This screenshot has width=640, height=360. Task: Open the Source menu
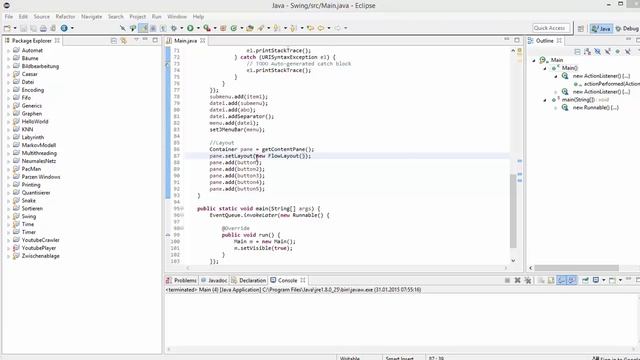[41, 17]
